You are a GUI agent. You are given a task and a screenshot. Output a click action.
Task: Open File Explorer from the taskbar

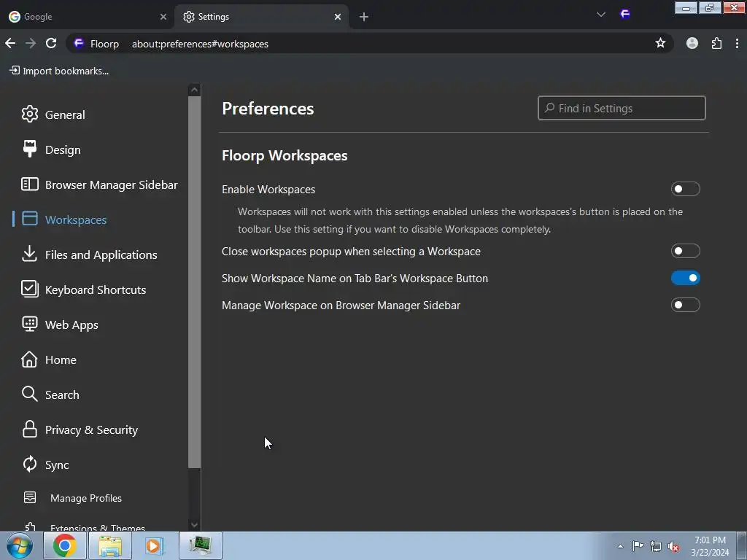tap(110, 545)
